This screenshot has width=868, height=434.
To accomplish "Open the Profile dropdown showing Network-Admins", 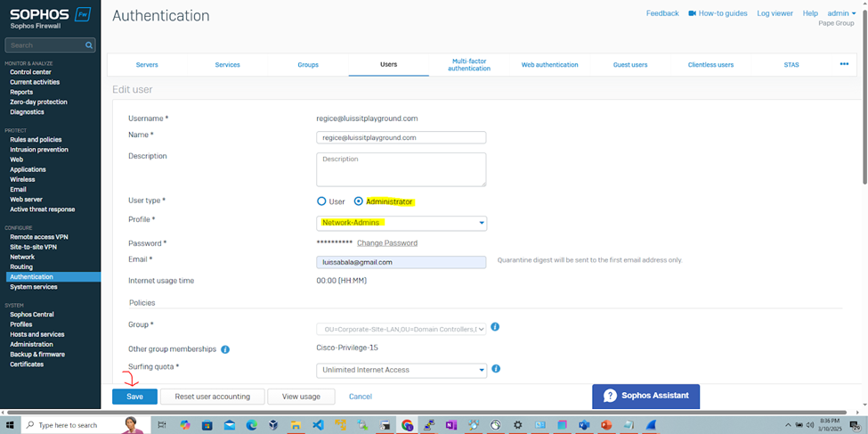I will tap(402, 224).
